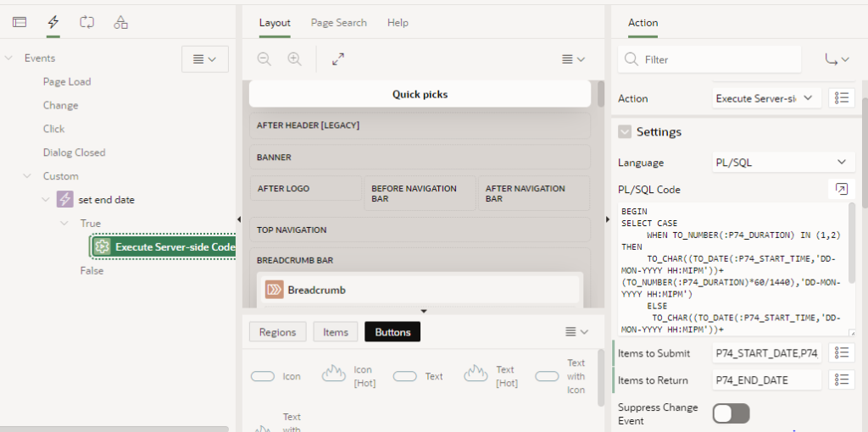
Task: Click the zoom in magnifier icon
Action: [294, 59]
